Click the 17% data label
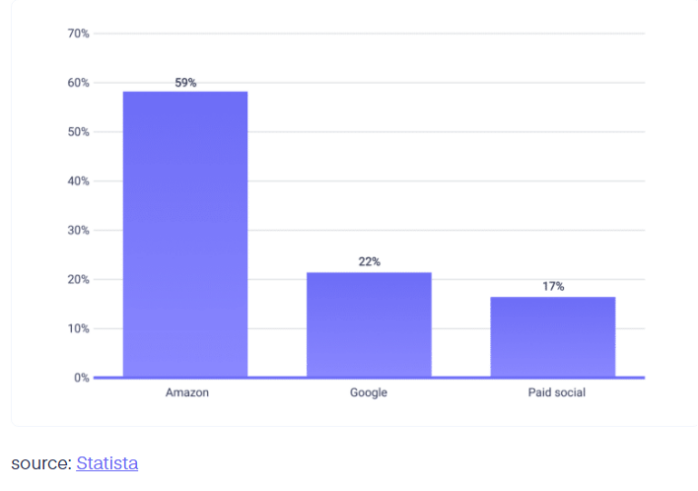This screenshot has height=491, width=698. click(553, 287)
